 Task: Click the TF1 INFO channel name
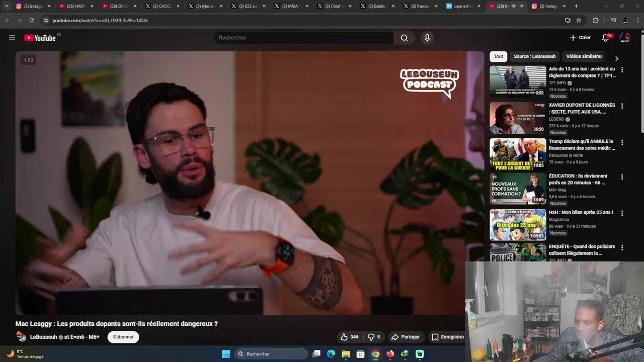point(557,83)
